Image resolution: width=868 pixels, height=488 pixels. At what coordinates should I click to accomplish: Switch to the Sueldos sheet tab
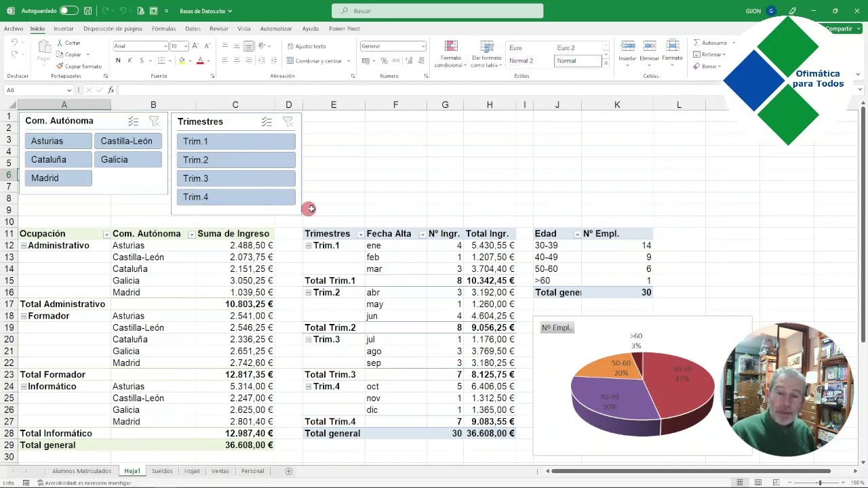point(162,471)
